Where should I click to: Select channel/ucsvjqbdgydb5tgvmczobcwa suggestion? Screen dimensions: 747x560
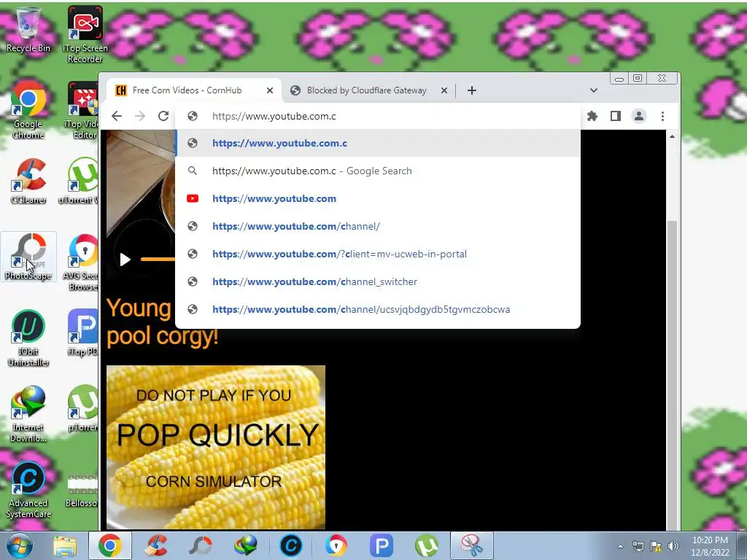click(378, 309)
